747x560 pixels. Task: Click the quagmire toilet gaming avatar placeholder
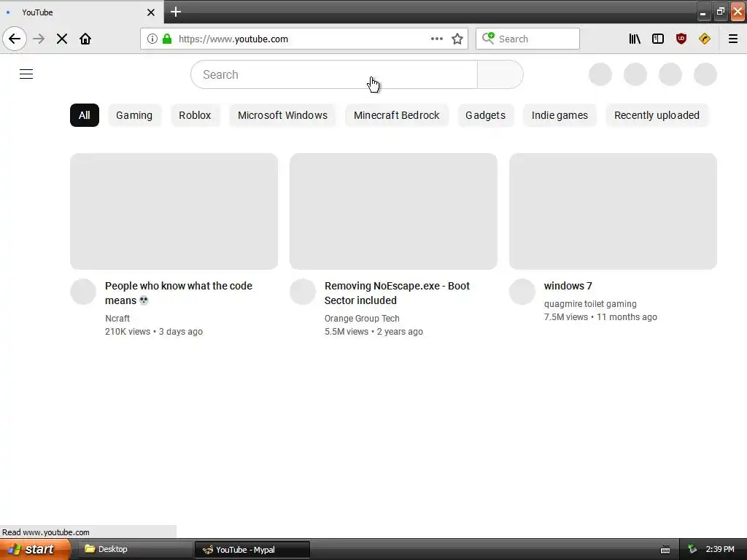[522, 292]
